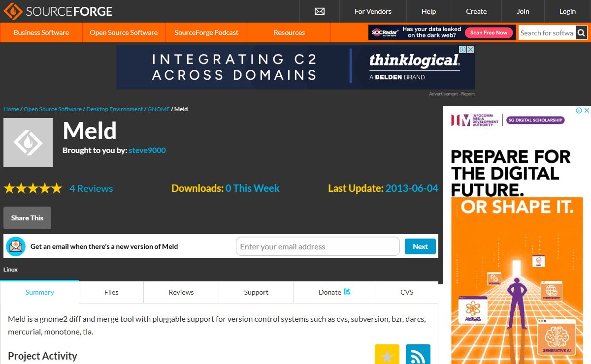Open the 4 Reviews link
The height and width of the screenshot is (364, 591).
[91, 188]
